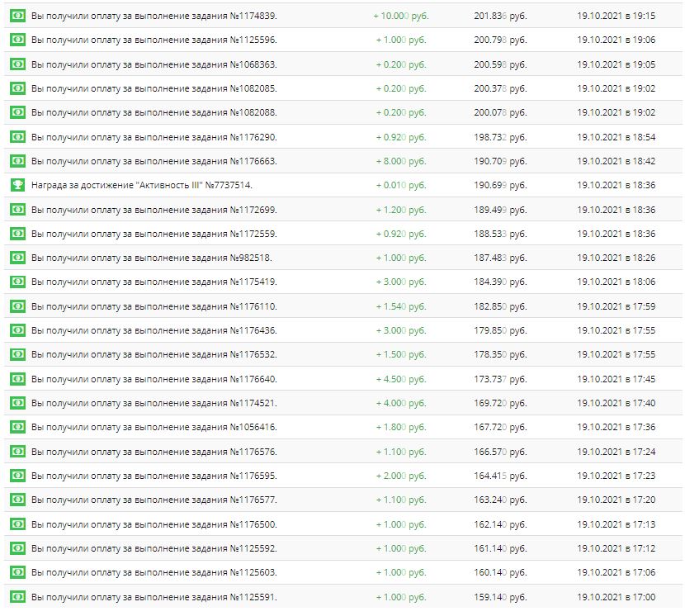This screenshot has height=616, width=685.
Task: Click the timestamp 19.10.2021 в 18:26
Action: pos(616,258)
